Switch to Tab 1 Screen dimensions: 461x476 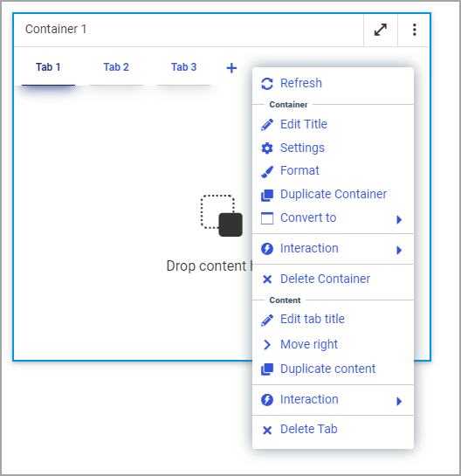[48, 67]
